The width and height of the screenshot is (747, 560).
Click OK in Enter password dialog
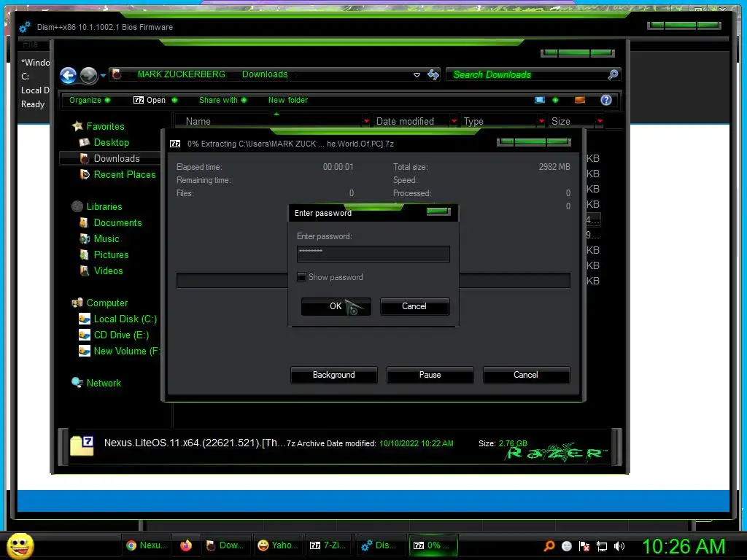(x=336, y=306)
